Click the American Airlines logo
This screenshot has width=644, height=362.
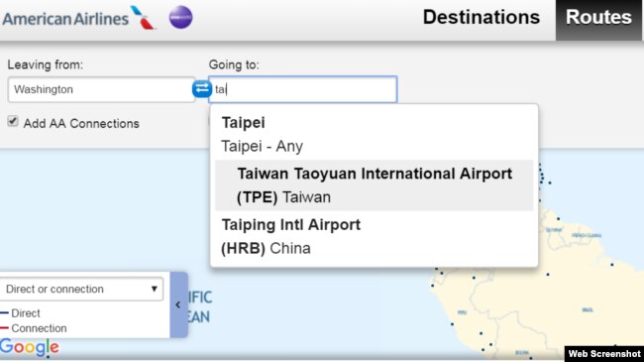pyautogui.click(x=78, y=18)
